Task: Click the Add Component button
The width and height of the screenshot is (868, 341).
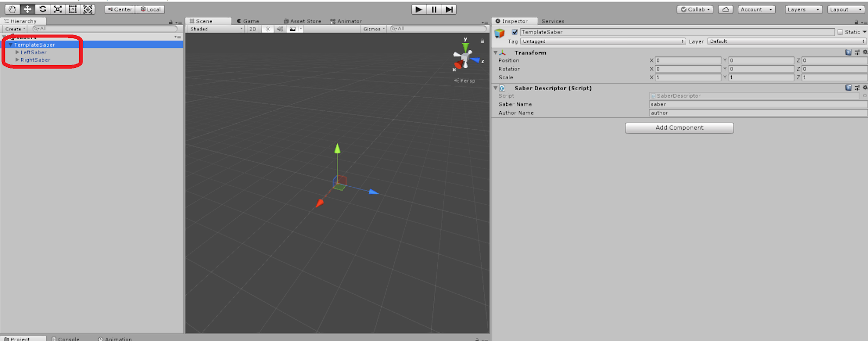Action: click(679, 128)
